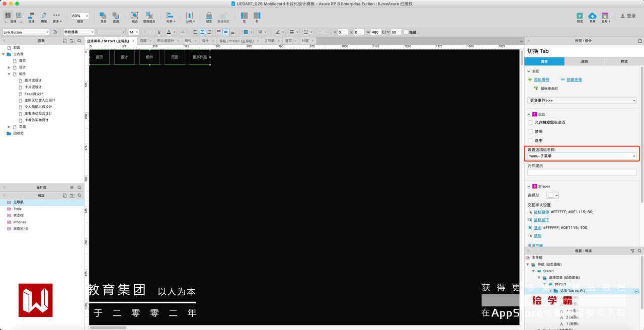The height and width of the screenshot is (330, 644).
Task: Click the 创建连接 link
Action: coord(574,79)
